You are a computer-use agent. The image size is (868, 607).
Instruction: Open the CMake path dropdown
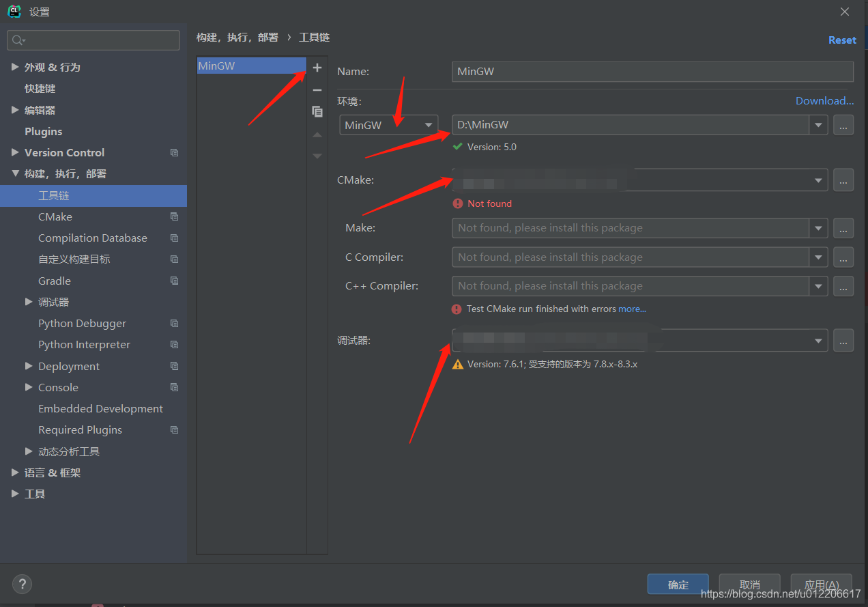click(818, 180)
